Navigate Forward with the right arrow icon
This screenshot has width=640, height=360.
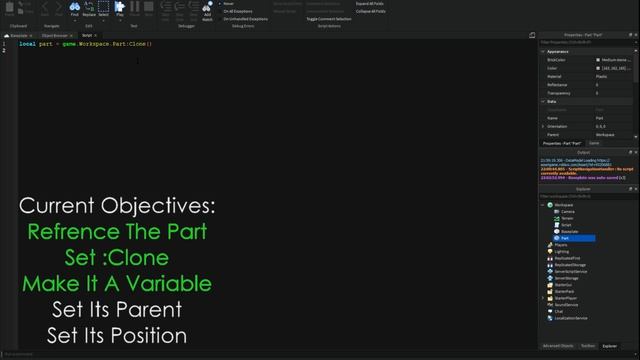point(59,7)
